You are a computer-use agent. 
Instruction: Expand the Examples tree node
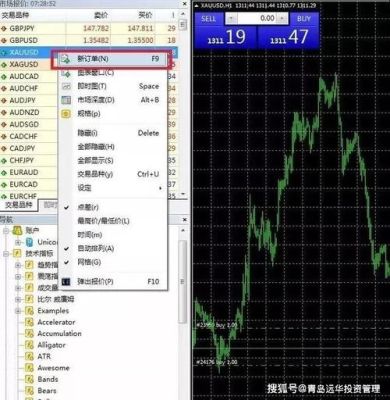pyautogui.click(x=18, y=311)
